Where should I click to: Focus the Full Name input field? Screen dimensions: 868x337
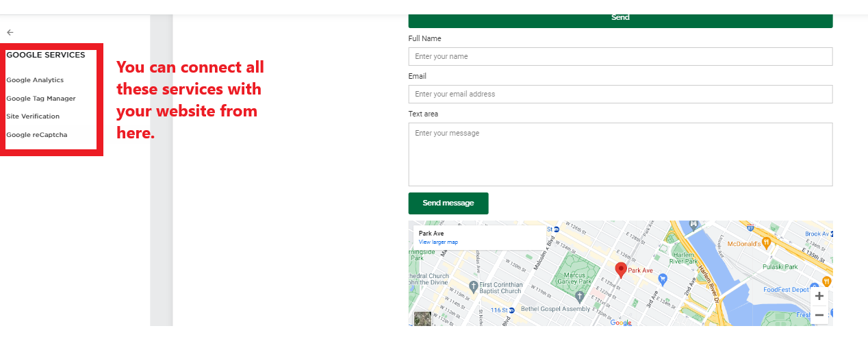tap(620, 56)
